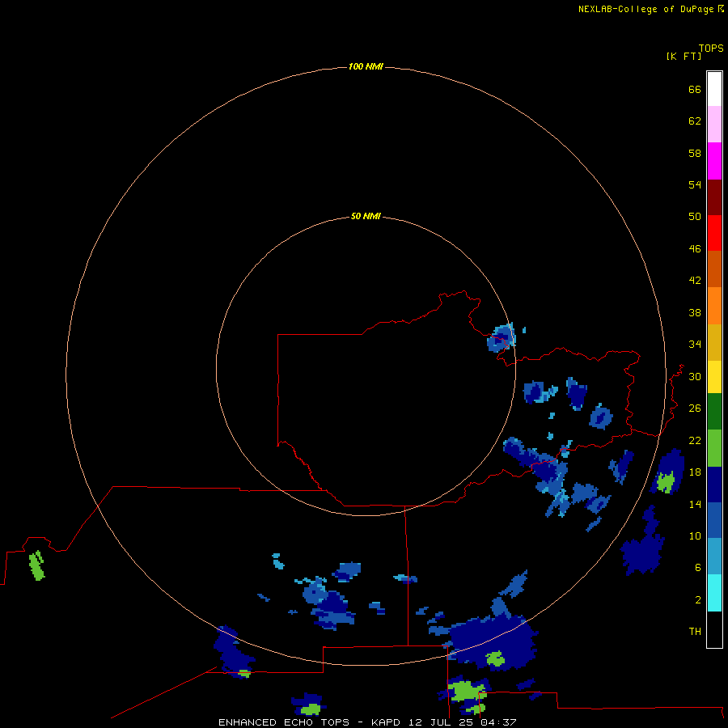Select the navy blue legend swatch

714,485
